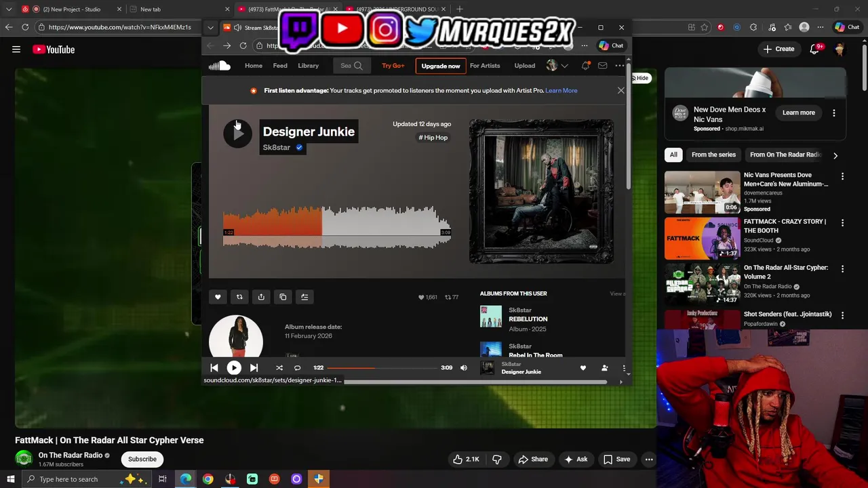Open options for the FATTMACK - CRAZY STORY video
Viewport: 868px width, 488px height.
coord(842,222)
